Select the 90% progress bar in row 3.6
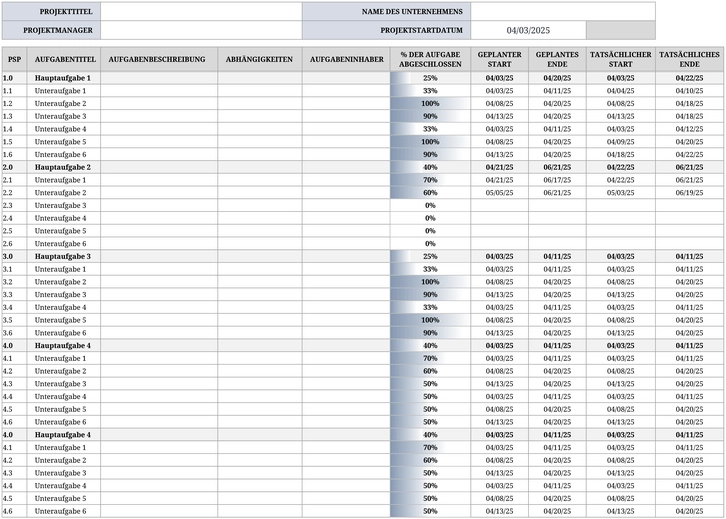Viewport: 726px width, 519px height. point(430,332)
